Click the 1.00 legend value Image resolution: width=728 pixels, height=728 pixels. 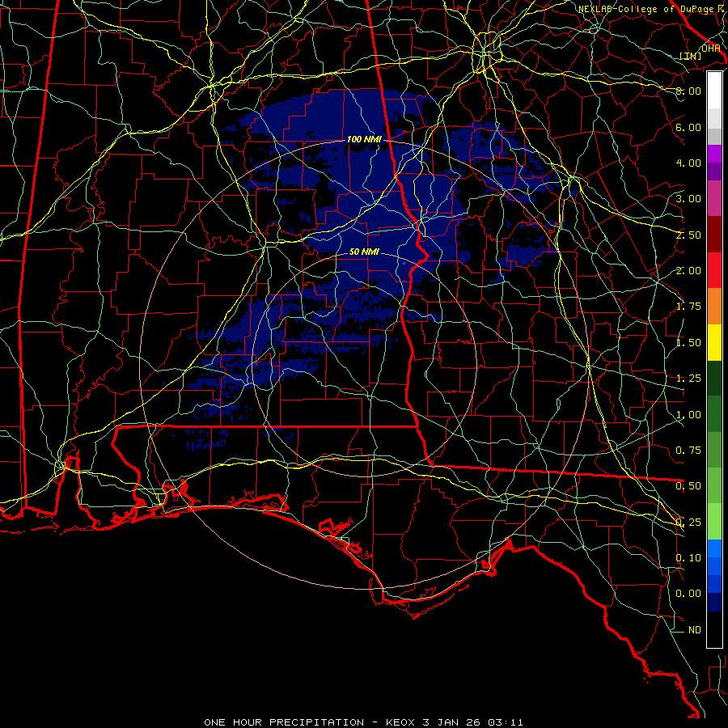pyautogui.click(x=688, y=415)
